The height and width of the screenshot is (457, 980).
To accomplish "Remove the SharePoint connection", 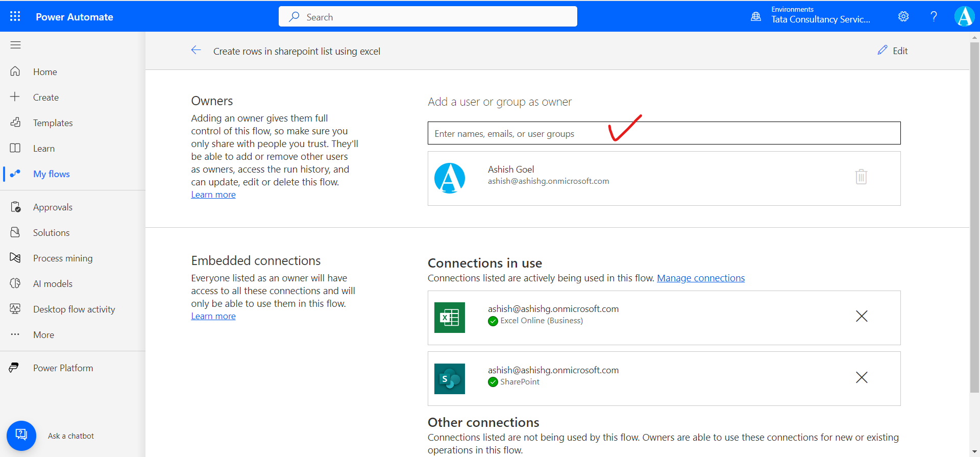I will pyautogui.click(x=861, y=378).
